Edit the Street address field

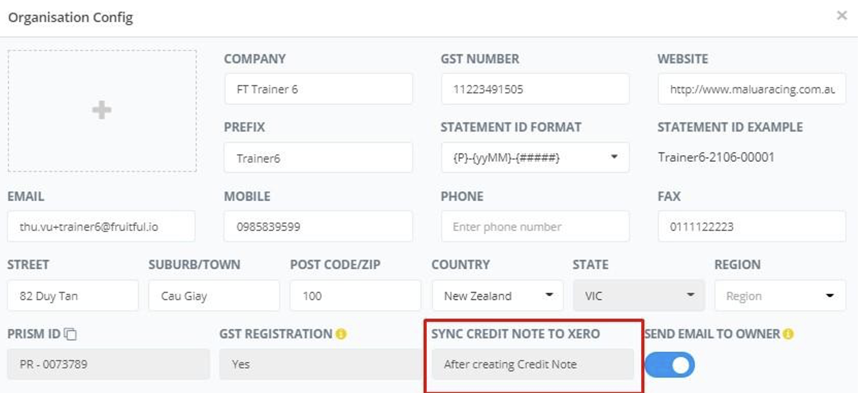[72, 296]
